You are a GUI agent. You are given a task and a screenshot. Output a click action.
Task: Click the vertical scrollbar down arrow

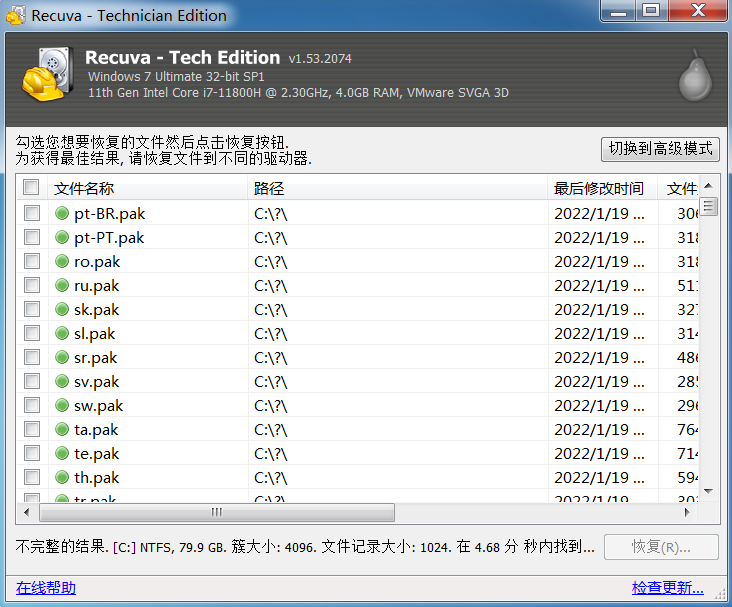click(708, 491)
